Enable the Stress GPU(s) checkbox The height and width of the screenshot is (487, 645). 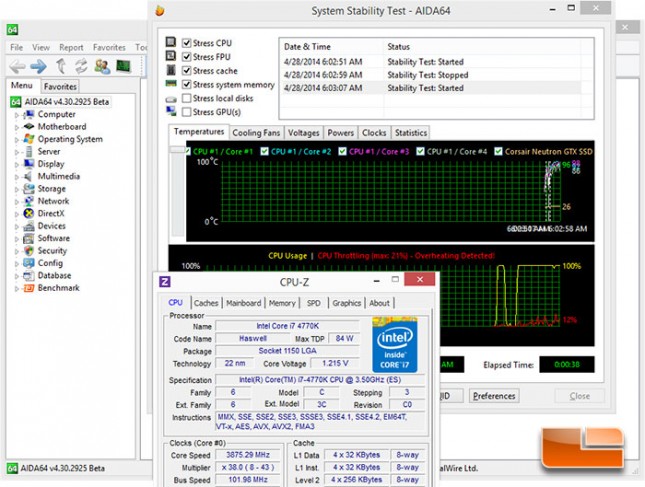point(186,112)
